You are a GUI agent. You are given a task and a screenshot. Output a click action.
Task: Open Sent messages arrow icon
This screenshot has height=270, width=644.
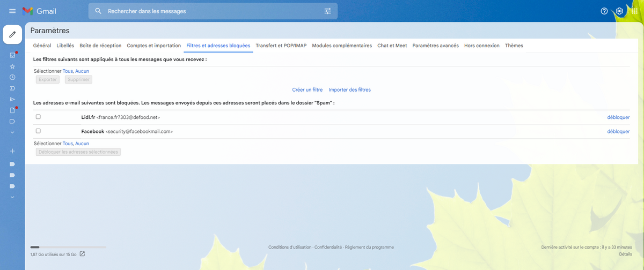[12, 99]
